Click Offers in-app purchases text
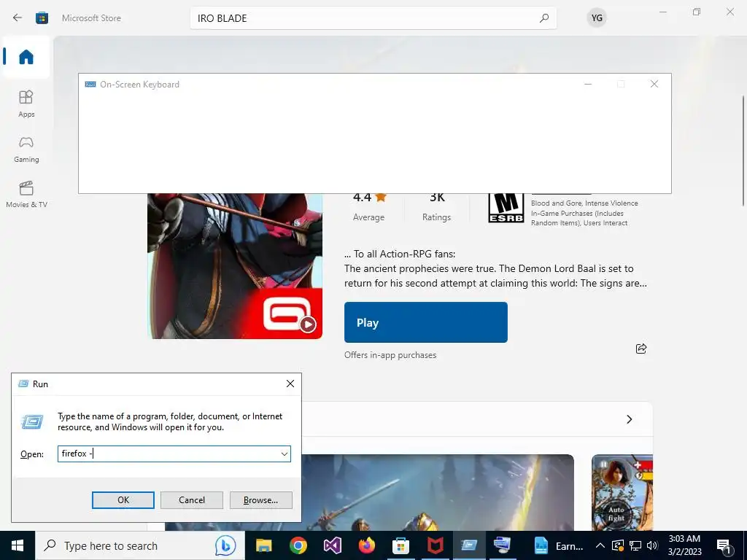 (x=390, y=355)
